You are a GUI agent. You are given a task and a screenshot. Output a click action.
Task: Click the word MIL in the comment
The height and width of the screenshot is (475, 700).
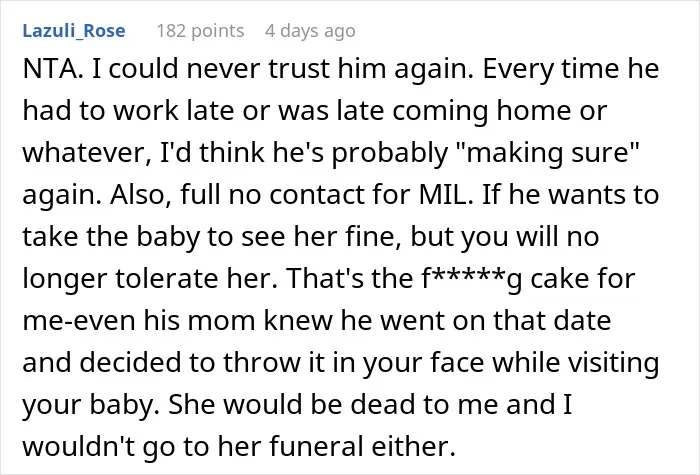pos(446,194)
